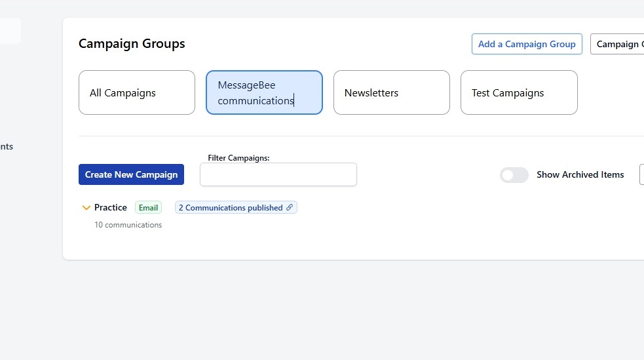
Task: Select the Test Campaigns group
Action: pos(519,92)
